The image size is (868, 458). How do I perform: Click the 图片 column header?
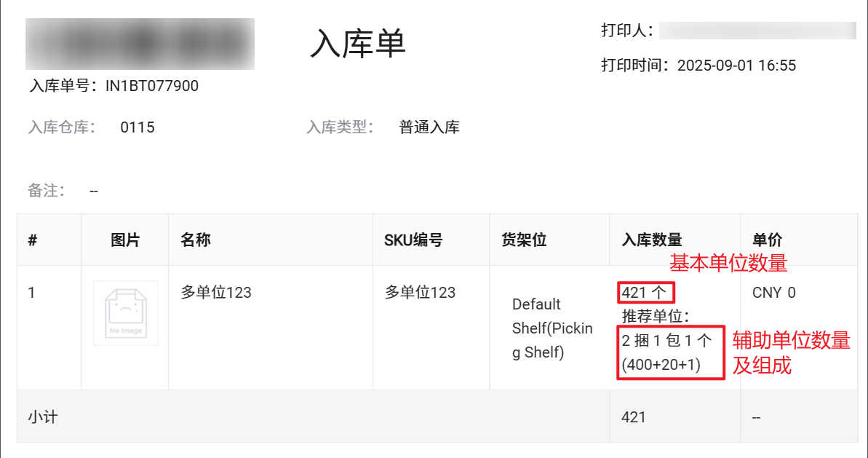tap(125, 240)
